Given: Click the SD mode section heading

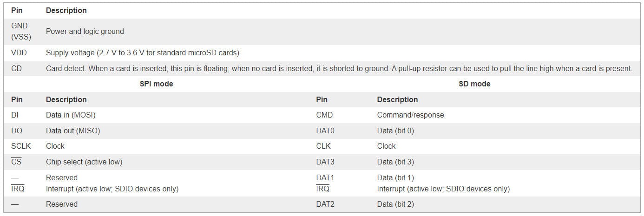Looking at the screenshot, I should [x=474, y=84].
